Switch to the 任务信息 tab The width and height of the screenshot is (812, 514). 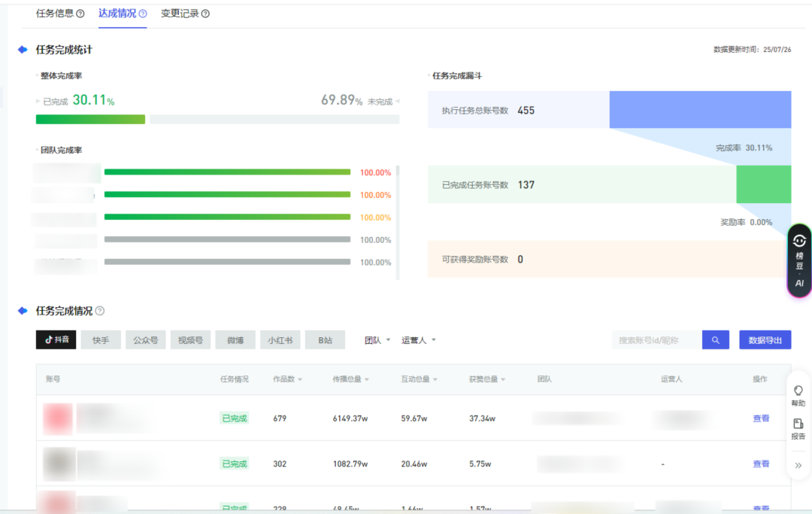55,14
